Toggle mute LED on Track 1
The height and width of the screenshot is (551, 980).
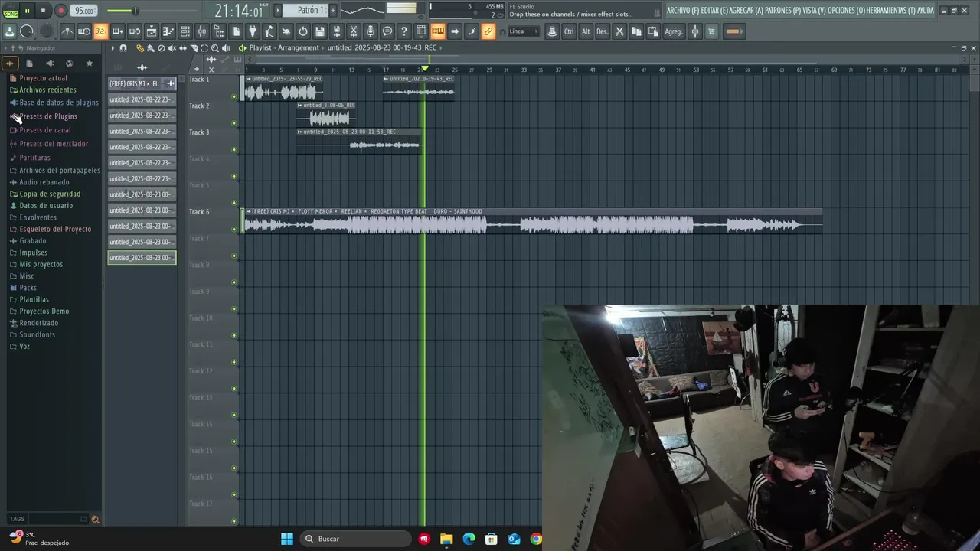pos(234,96)
